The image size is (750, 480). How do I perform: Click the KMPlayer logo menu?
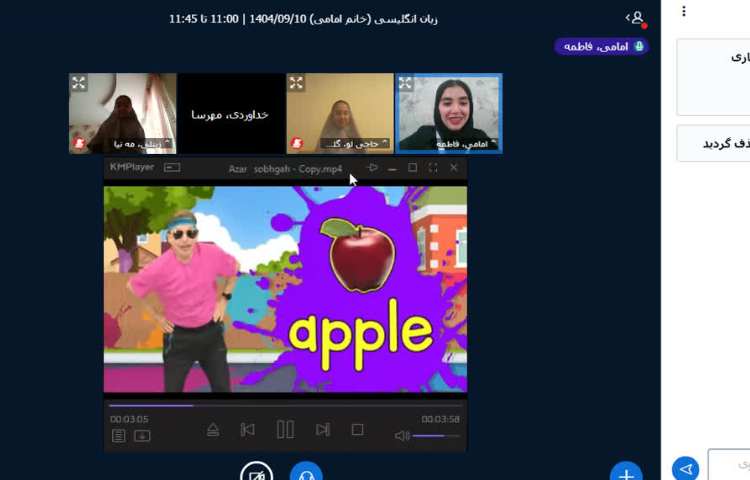click(x=132, y=167)
